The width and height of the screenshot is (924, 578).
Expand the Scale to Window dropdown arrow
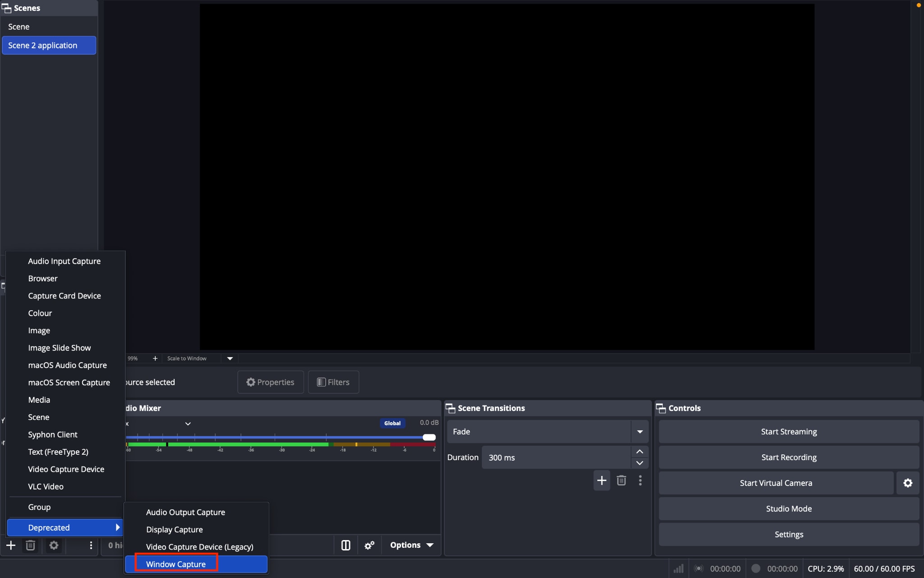pos(230,358)
